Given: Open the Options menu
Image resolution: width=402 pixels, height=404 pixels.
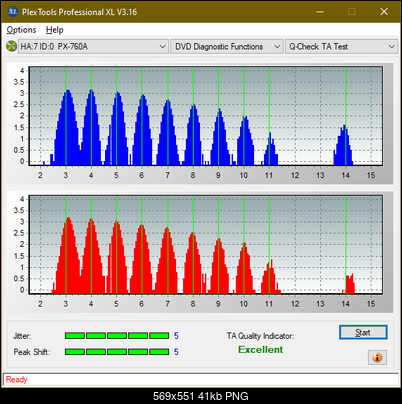Looking at the screenshot, I should pos(21,30).
